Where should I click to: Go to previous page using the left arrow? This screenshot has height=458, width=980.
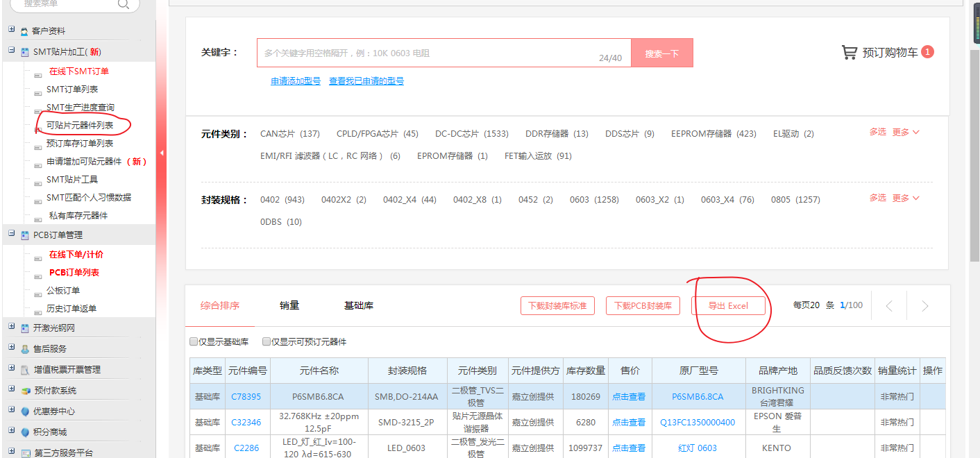pos(889,306)
